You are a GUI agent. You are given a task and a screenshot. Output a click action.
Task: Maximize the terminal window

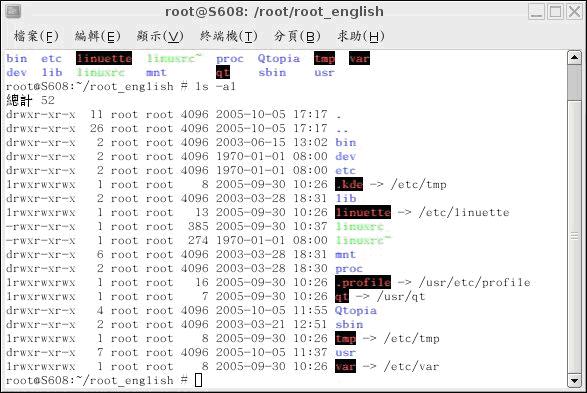556,12
